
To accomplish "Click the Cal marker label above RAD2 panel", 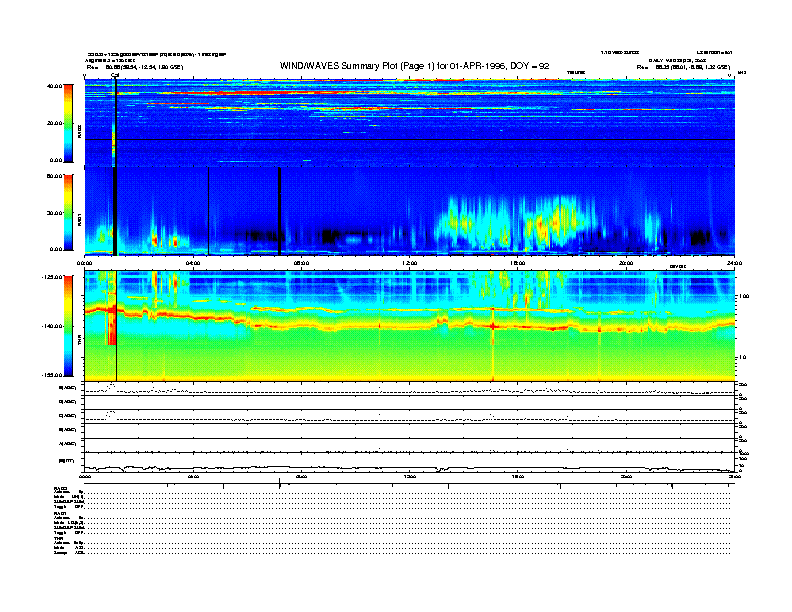I will [x=115, y=76].
